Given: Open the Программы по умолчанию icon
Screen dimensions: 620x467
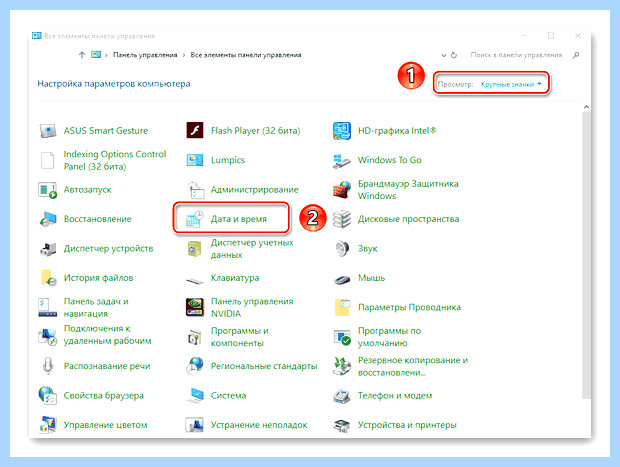Looking at the screenshot, I should coord(342,337).
